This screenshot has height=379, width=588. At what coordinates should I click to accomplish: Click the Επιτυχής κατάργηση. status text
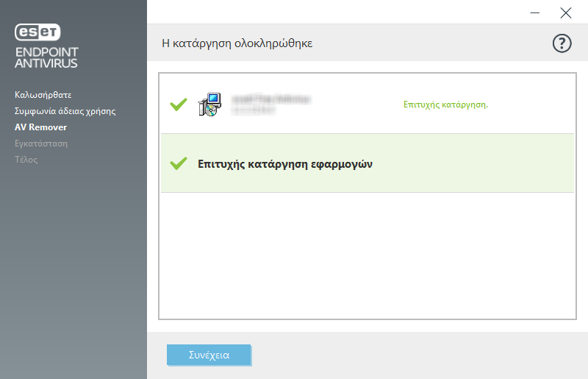(445, 105)
